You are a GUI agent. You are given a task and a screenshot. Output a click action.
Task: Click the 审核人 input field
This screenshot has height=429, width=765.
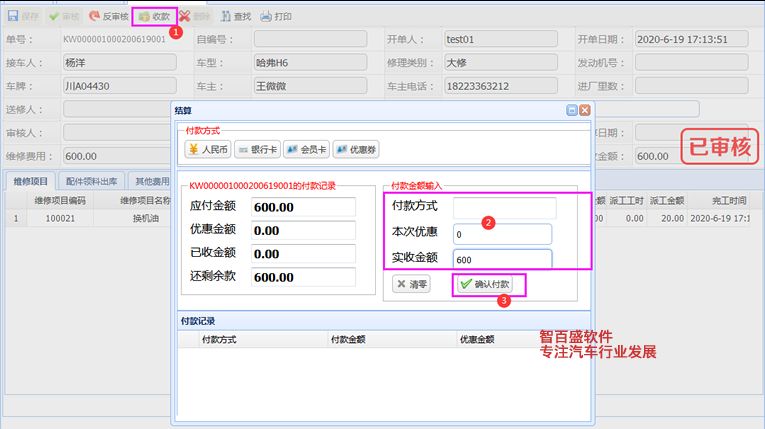(x=117, y=132)
